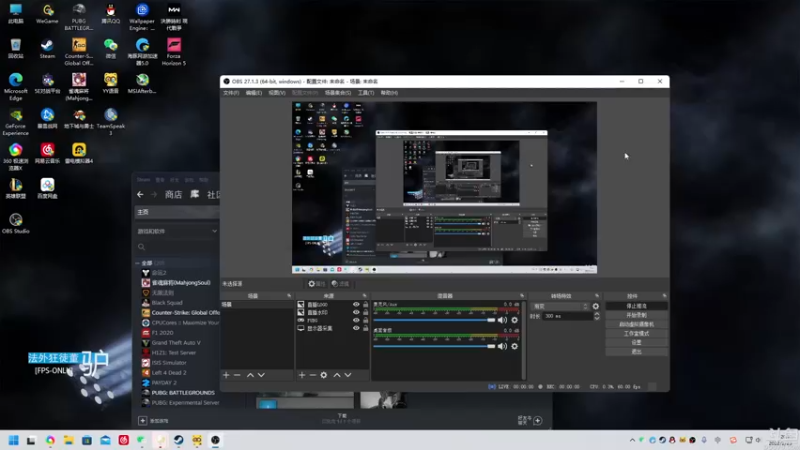Move scene down with the arrow icon
The height and width of the screenshot is (450, 800).
tap(261, 375)
